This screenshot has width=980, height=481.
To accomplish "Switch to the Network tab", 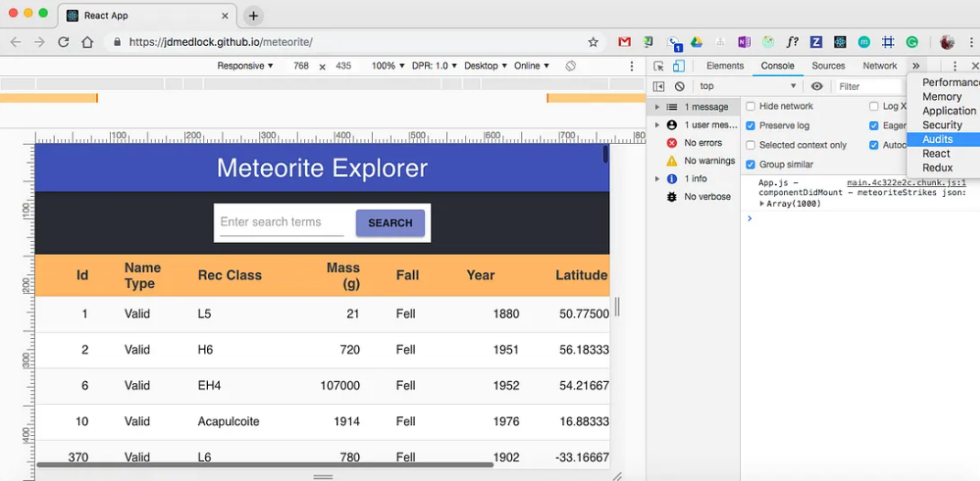I will coord(880,66).
